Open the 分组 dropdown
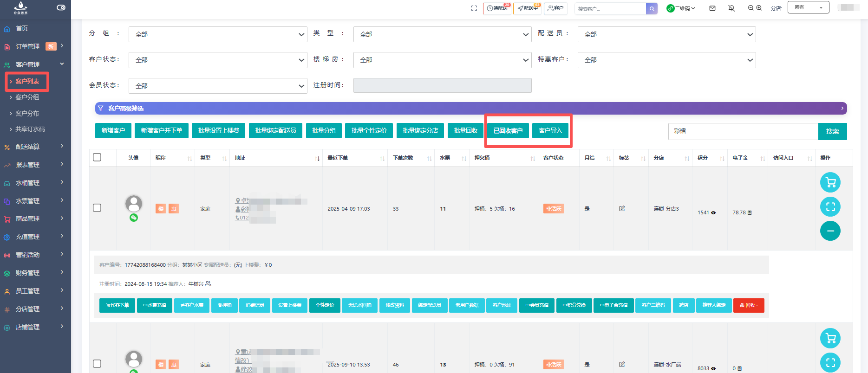Viewport: 868px width, 373px height. pyautogui.click(x=218, y=34)
